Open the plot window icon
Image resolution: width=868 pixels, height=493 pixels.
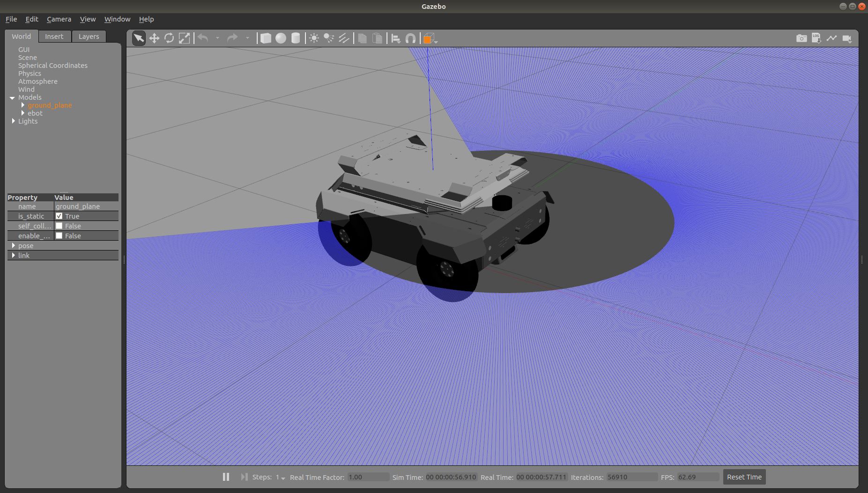click(x=831, y=38)
